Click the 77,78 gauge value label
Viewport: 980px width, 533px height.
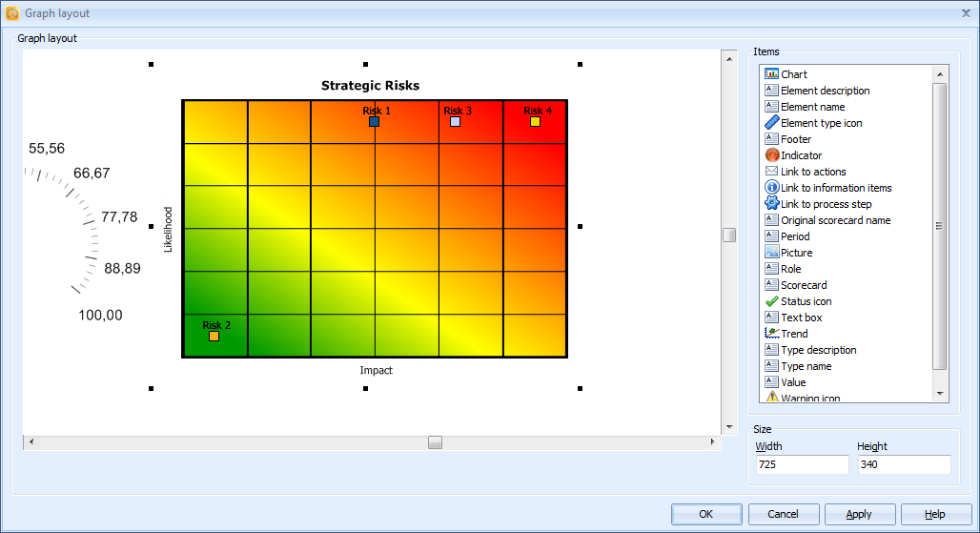pyautogui.click(x=119, y=216)
